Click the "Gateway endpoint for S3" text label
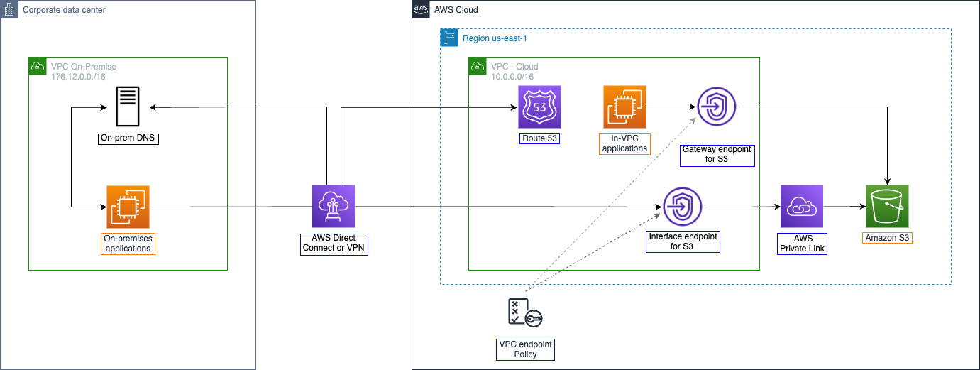This screenshot has height=370, width=980. (x=717, y=154)
